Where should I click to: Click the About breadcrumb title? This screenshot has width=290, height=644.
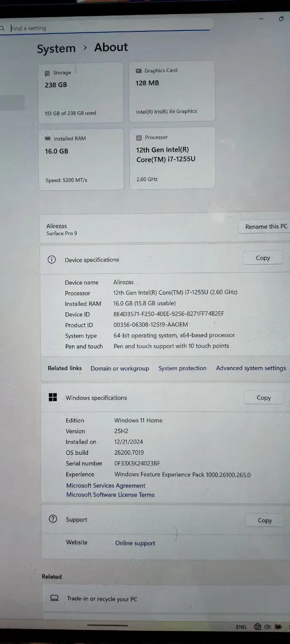click(111, 47)
